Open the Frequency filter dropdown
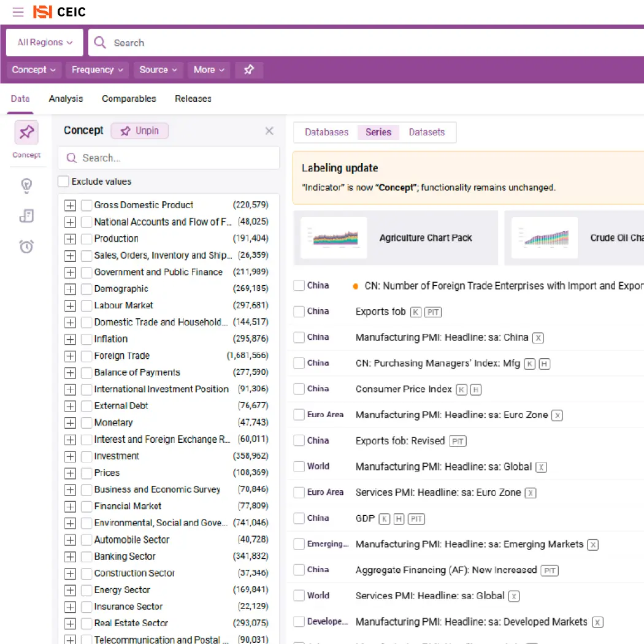This screenshot has width=644, height=644. point(97,70)
